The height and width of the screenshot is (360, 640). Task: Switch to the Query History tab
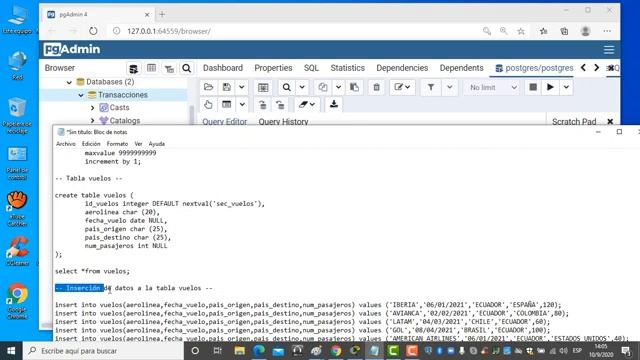283,122
